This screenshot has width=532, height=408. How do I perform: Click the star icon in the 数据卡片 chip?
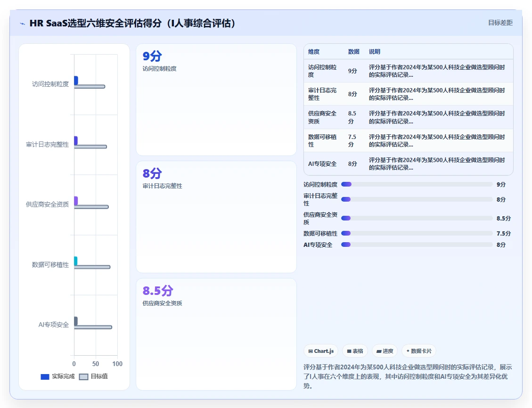point(408,351)
